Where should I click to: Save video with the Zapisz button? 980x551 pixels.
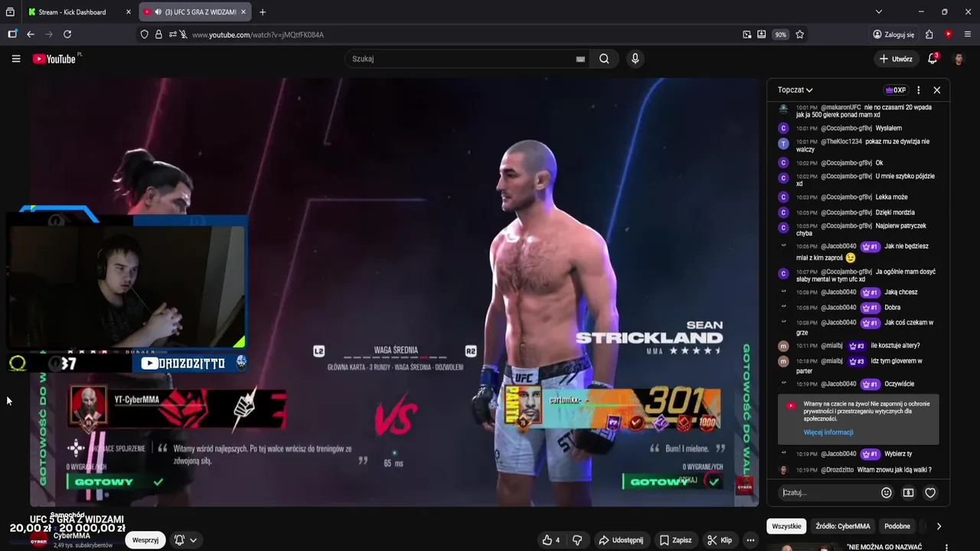(675, 540)
